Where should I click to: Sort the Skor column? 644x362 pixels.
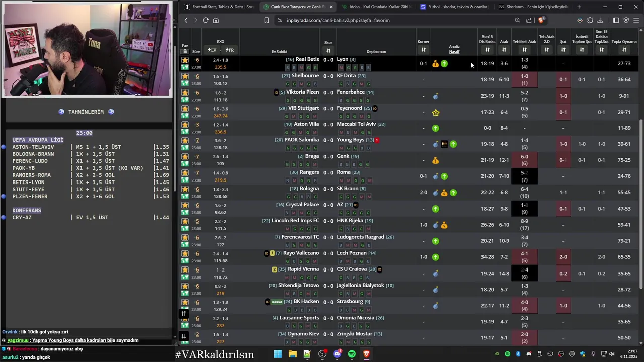328,50
